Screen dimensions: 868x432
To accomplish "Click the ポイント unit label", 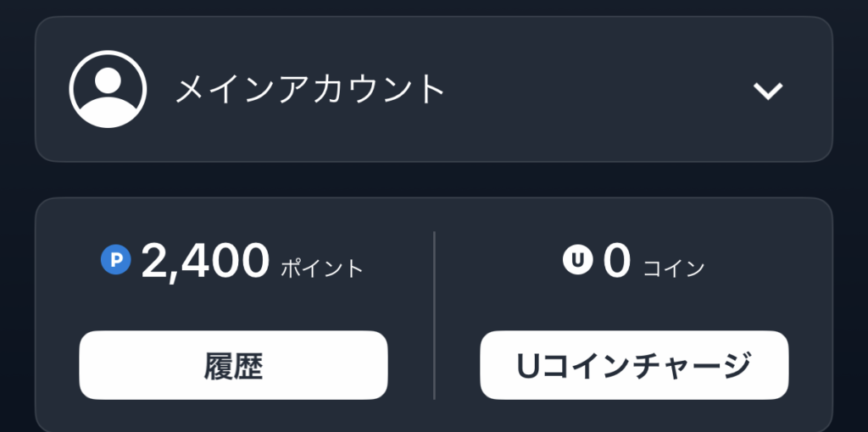I will tap(321, 269).
